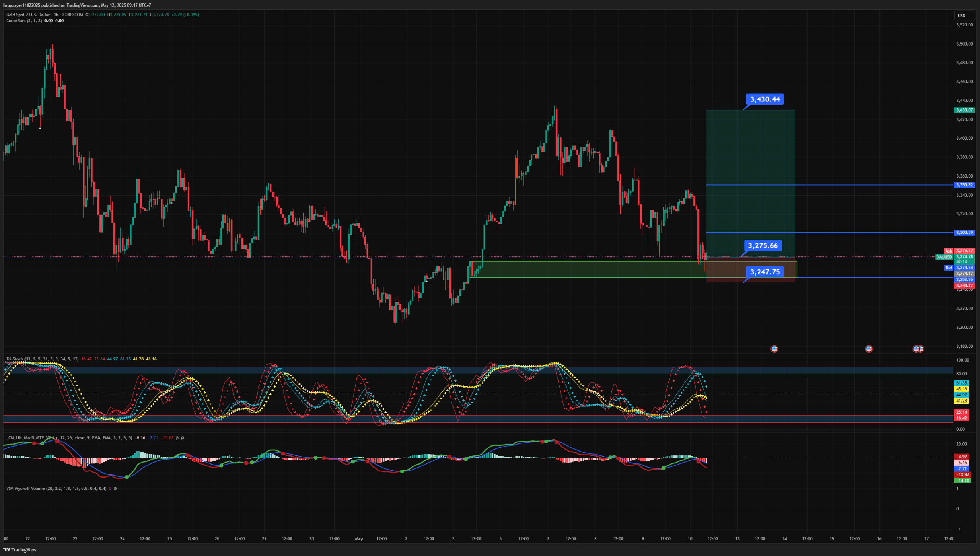Click the 3,350.82 horizontal line price label
Image resolution: width=980 pixels, height=556 pixels.
[964, 185]
